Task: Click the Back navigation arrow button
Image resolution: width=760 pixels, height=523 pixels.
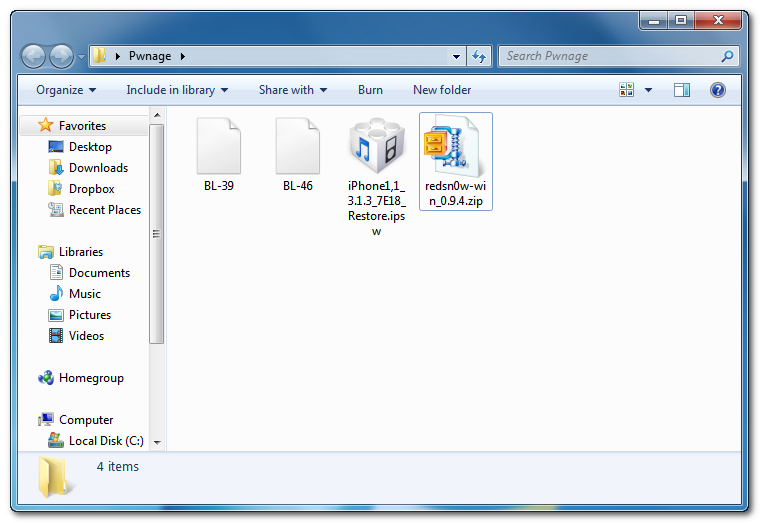Action: (34, 56)
